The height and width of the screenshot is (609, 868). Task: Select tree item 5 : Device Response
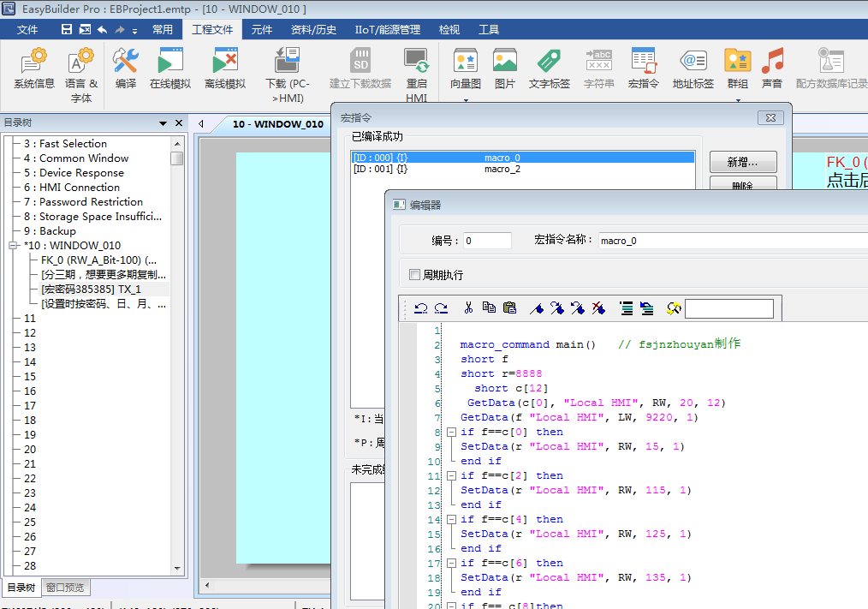81,173
